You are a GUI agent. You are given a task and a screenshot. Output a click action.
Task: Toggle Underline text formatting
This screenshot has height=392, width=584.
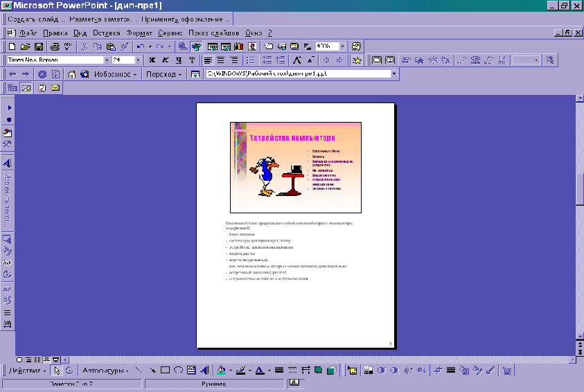(x=178, y=60)
